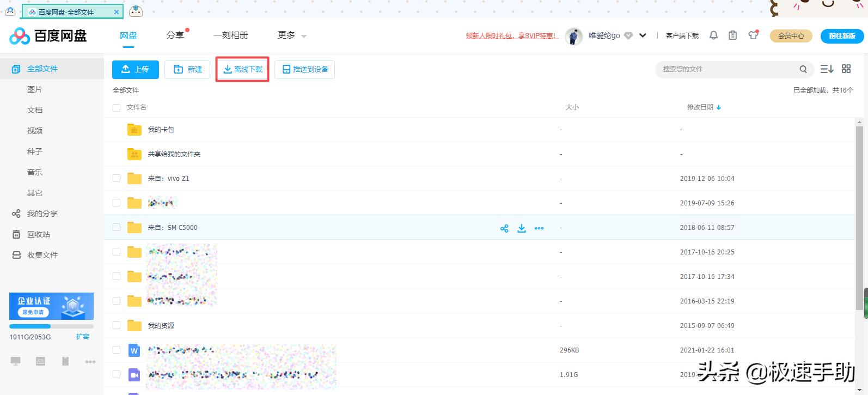Viewport: 868px width, 395px height.
Task: Open the notification bell icon
Action: pos(713,35)
